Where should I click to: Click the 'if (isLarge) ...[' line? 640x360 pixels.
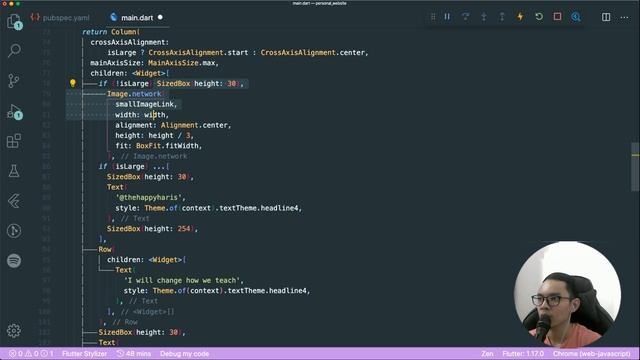point(134,167)
